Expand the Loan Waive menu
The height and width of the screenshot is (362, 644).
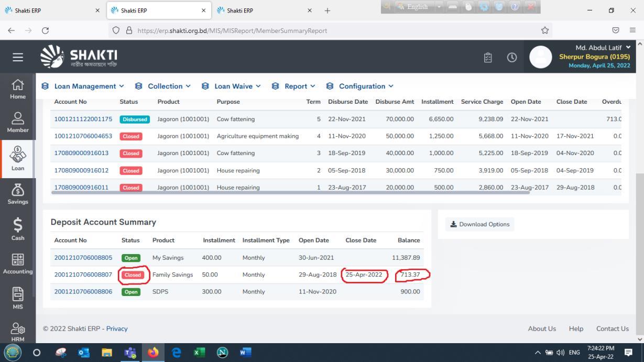pyautogui.click(x=231, y=86)
